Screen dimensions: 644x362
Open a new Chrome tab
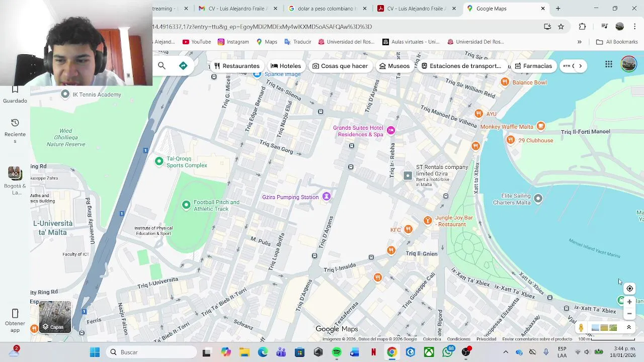[x=558, y=9]
